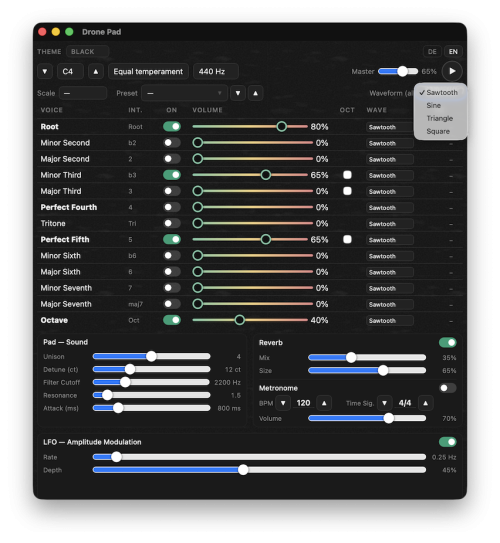Click the Drone Pad window title
This screenshot has width=500, height=543.
coord(101,32)
